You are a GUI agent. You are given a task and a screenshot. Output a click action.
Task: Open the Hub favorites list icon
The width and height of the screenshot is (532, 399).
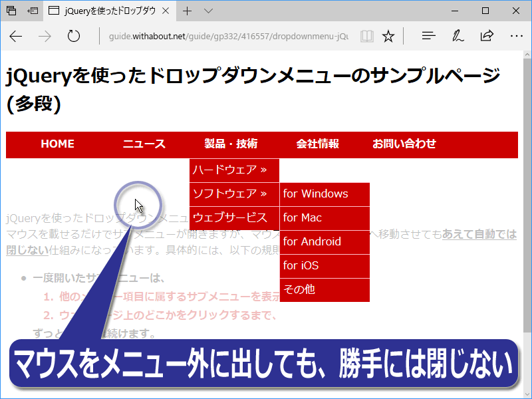(430, 36)
